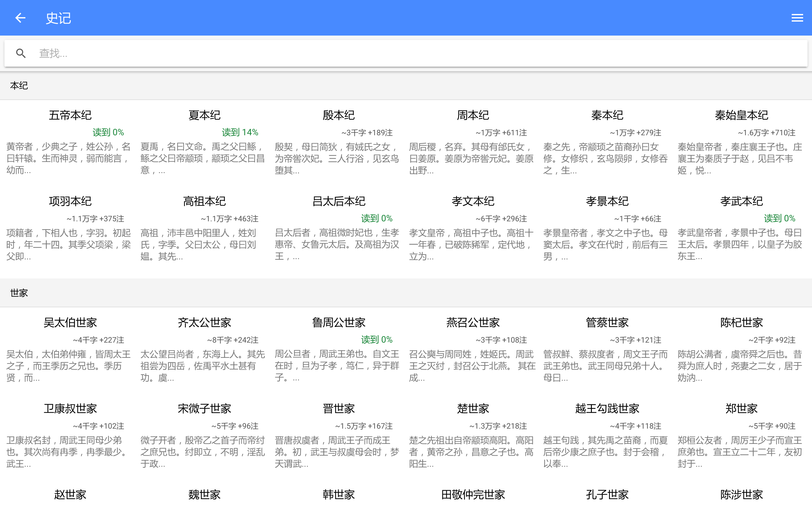Click excerpt beginning 项籍者，下相人也

pos(69,244)
